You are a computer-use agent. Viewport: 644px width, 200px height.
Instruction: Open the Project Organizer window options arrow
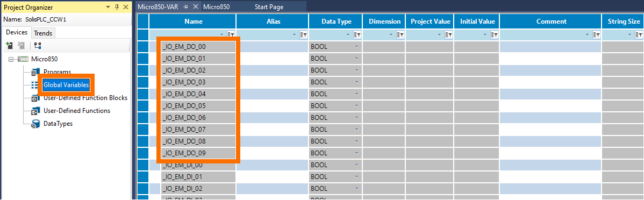tap(108, 7)
